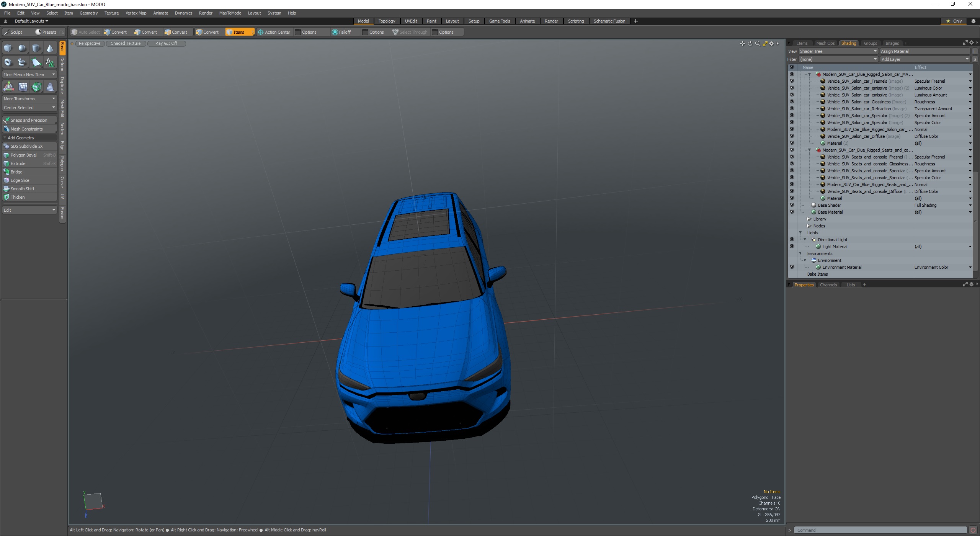Click the Falloff tool icon
This screenshot has width=980, height=536.
[x=334, y=32]
